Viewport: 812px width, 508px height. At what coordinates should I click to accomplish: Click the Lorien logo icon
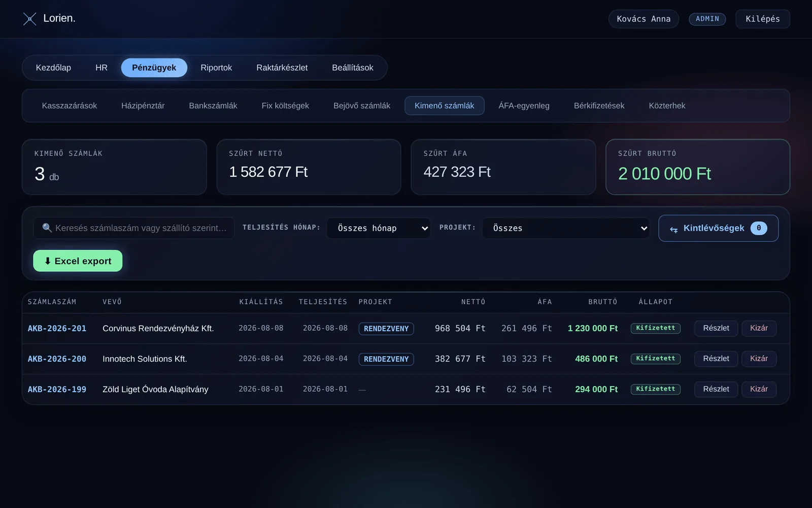[30, 19]
